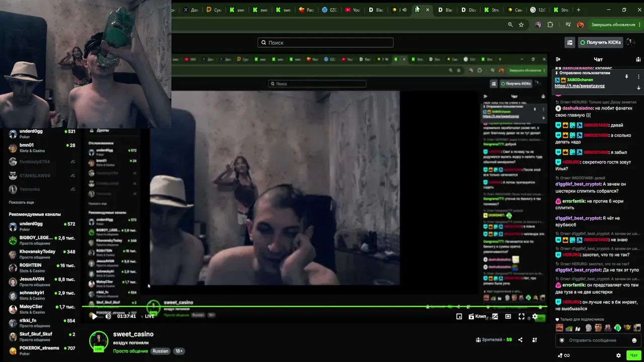Expand pinned message down arrow

638,87
